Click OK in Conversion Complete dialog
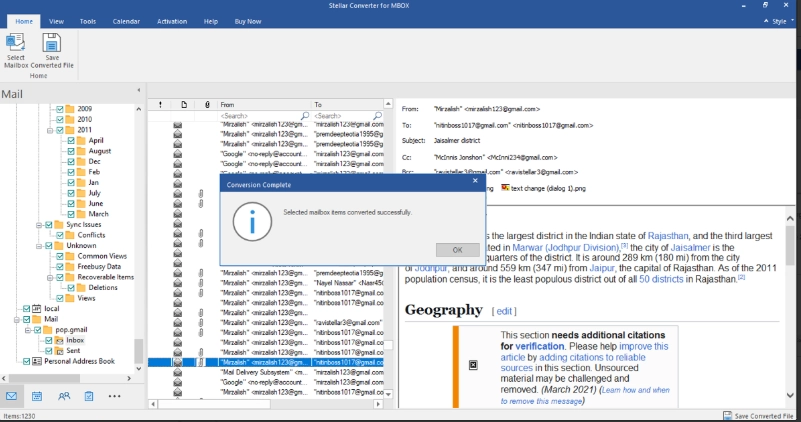This screenshot has width=801, height=422. click(x=458, y=250)
